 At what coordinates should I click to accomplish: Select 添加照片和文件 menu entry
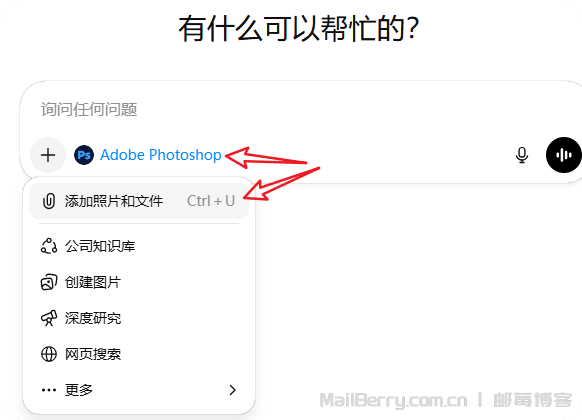coord(139,201)
